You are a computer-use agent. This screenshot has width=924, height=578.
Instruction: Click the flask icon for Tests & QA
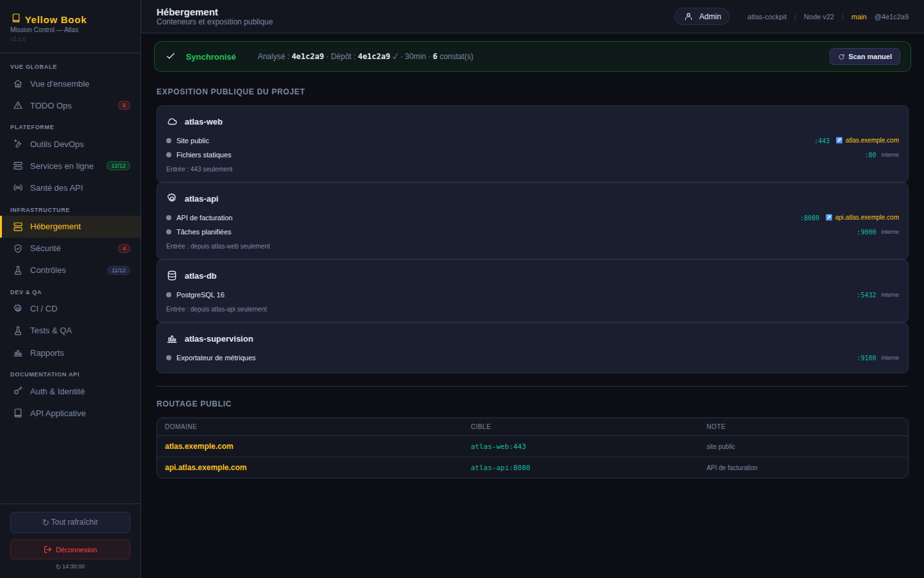tap(18, 331)
